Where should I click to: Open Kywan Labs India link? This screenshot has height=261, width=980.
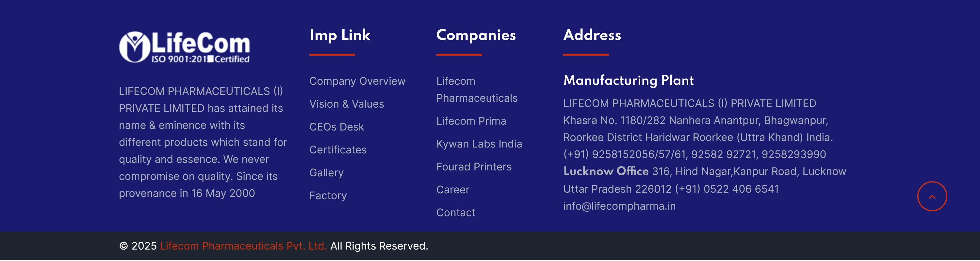(x=479, y=144)
